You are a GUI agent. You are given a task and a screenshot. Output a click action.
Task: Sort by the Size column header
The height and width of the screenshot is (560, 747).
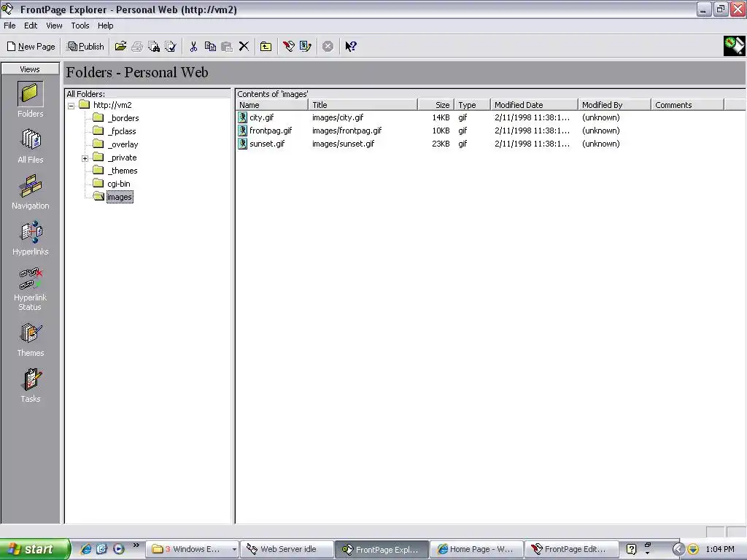(x=436, y=105)
